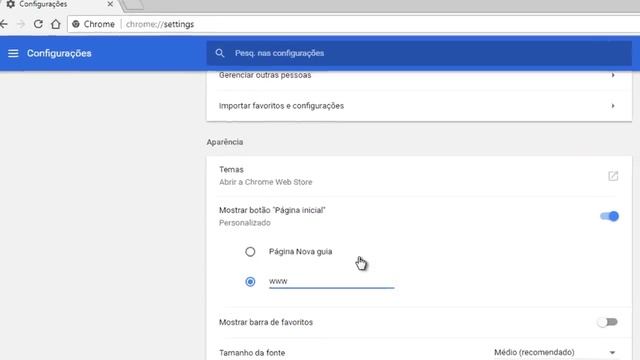Image resolution: width=640 pixels, height=360 pixels.
Task: Go back using the browser back arrow
Action: click(x=3, y=24)
